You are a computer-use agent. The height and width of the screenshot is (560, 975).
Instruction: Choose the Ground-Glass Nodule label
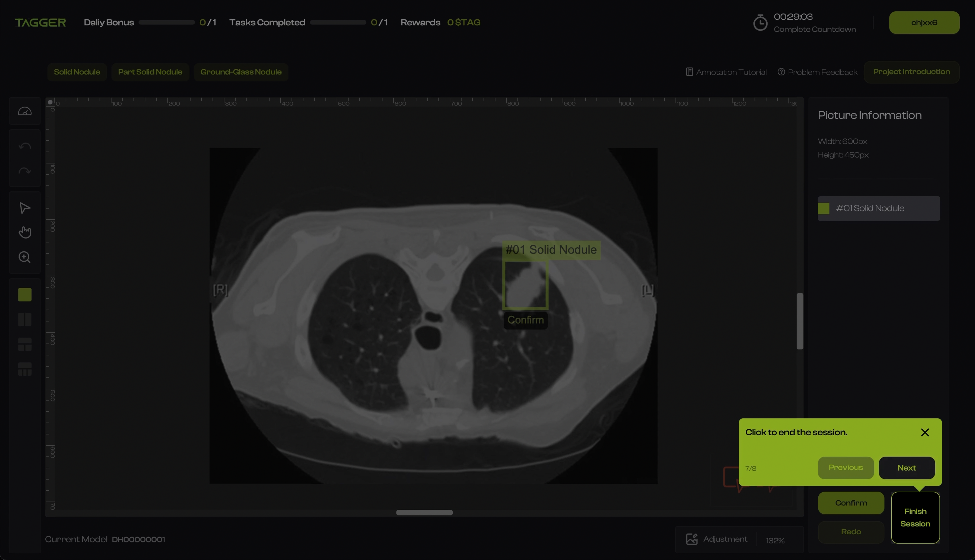(x=241, y=72)
